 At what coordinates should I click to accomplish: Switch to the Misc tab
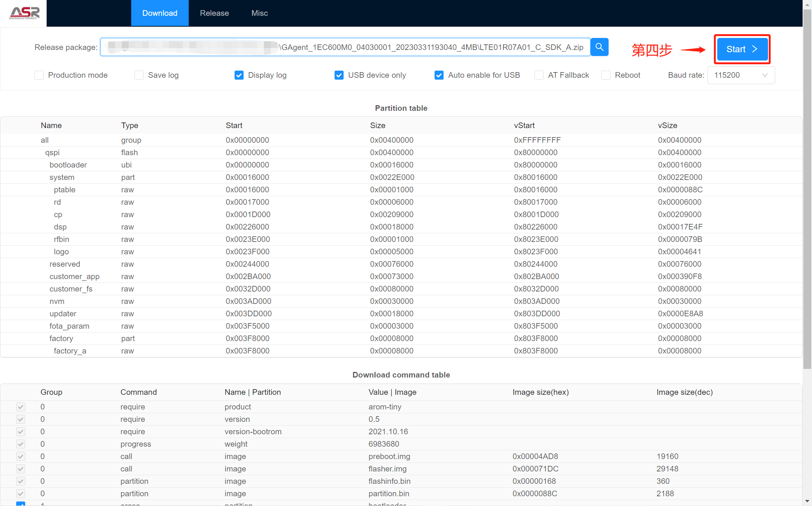pos(259,13)
